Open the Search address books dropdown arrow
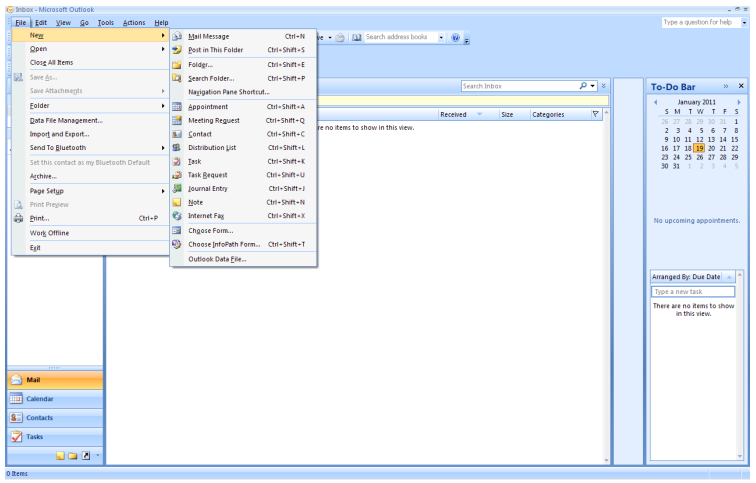Viewport: 756px width, 483px height. (441, 37)
